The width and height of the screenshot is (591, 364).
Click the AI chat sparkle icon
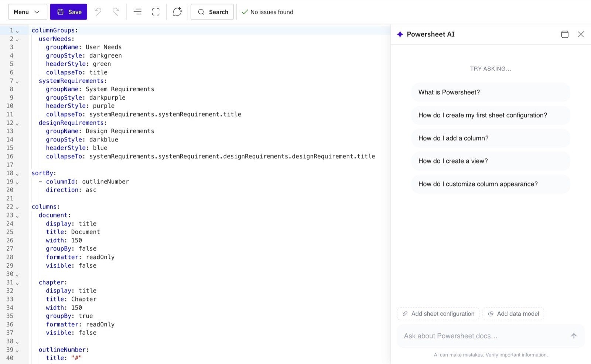(x=178, y=12)
